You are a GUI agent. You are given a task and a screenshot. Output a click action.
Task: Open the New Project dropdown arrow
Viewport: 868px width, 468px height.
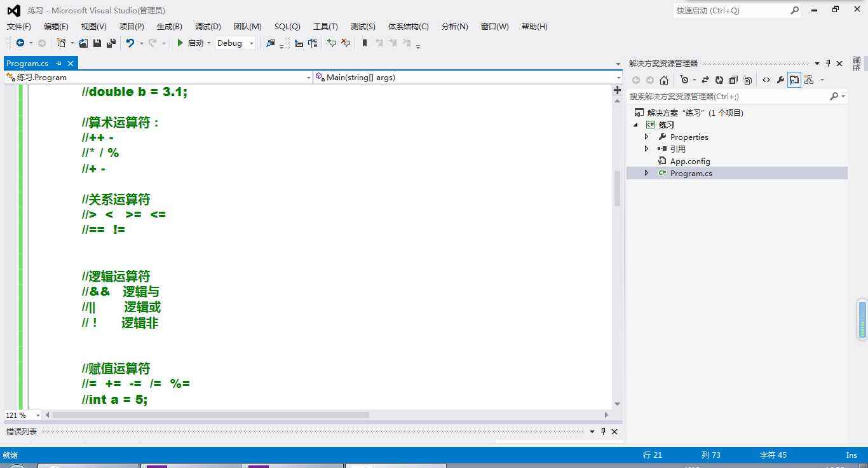(72, 43)
